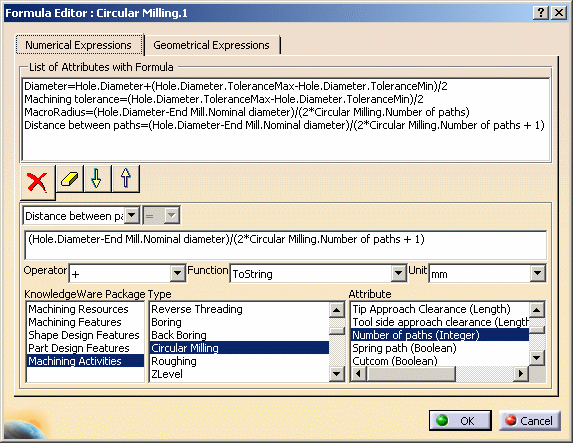
Task: Open the Function ToString dropdown
Action: (x=398, y=273)
